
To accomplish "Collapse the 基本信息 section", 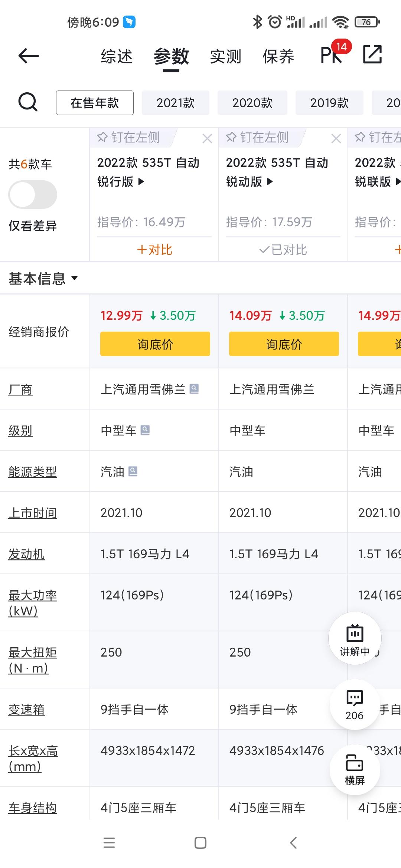I will (43, 279).
